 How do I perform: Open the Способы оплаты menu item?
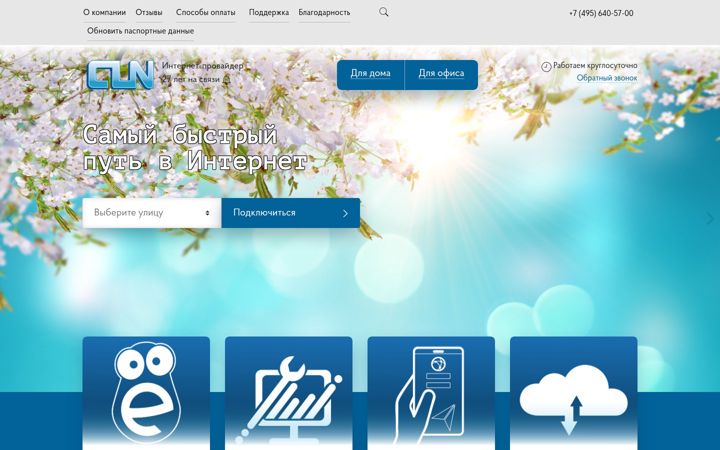pyautogui.click(x=206, y=12)
